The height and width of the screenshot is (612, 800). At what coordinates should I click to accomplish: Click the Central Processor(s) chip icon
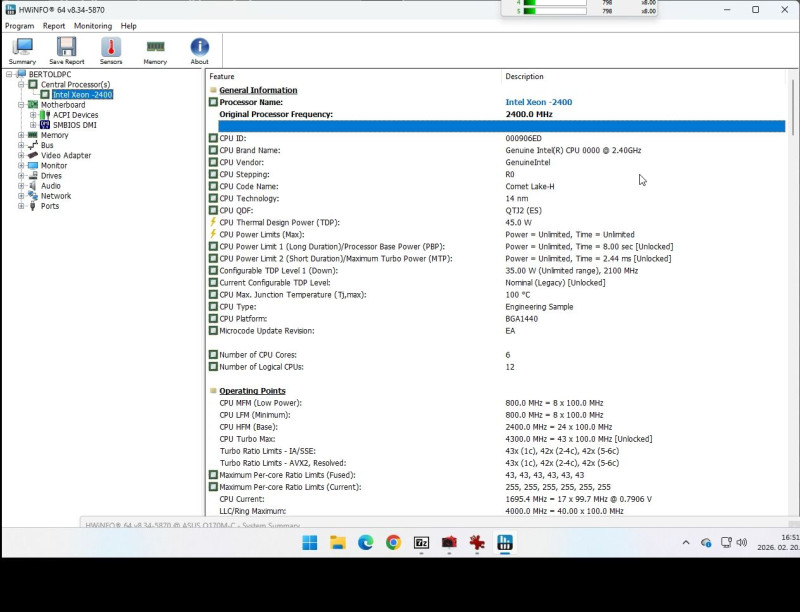tap(33, 84)
